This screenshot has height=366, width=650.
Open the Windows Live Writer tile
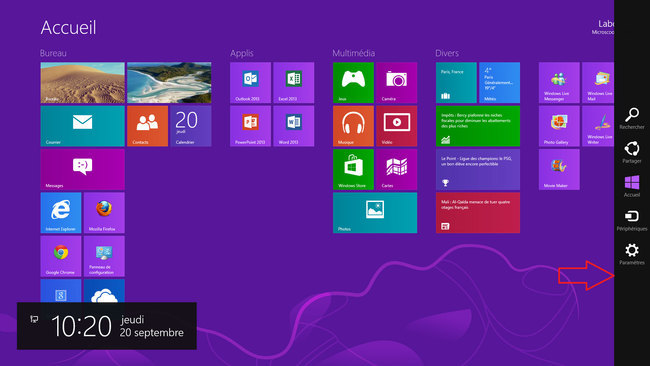(x=598, y=126)
